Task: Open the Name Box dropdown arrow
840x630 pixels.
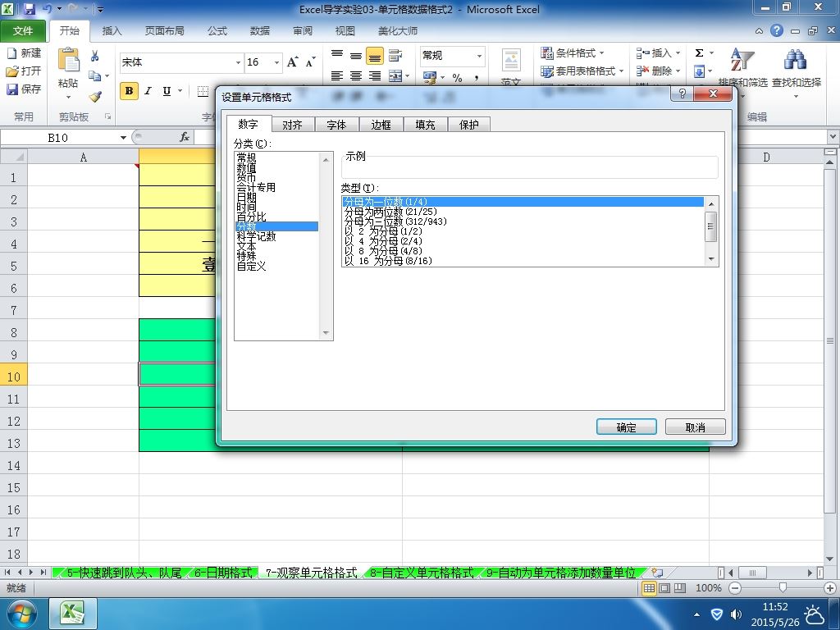Action: coord(123,138)
